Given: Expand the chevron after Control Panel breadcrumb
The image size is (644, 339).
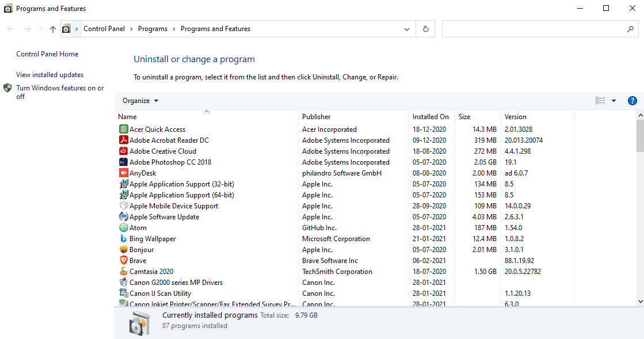Looking at the screenshot, I should click(131, 29).
